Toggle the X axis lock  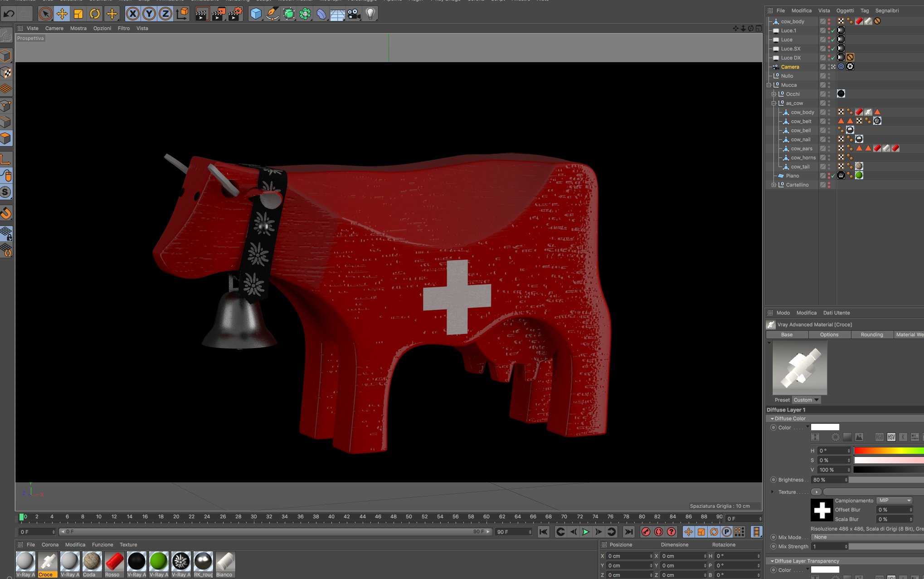click(x=132, y=14)
